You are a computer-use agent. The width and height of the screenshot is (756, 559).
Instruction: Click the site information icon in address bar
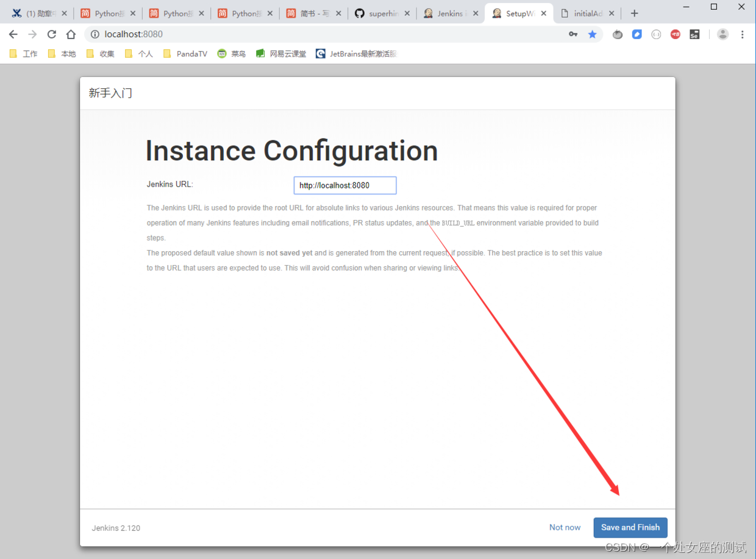(94, 34)
